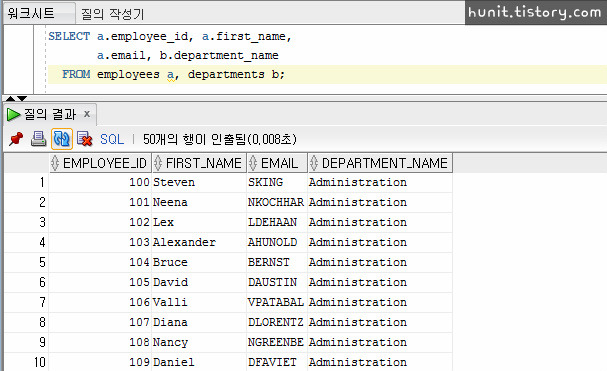Select the email cell 'VPATABAL'
The width and height of the screenshot is (607, 371).
tap(277, 302)
